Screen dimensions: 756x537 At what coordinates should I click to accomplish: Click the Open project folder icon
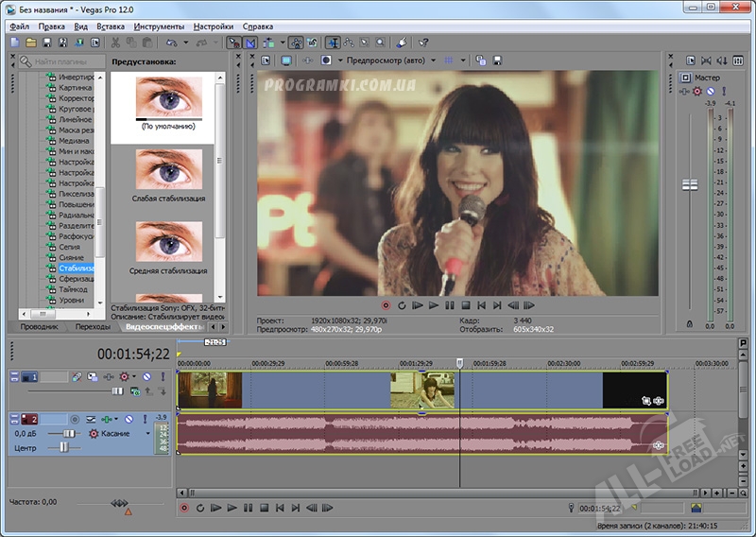(x=31, y=43)
